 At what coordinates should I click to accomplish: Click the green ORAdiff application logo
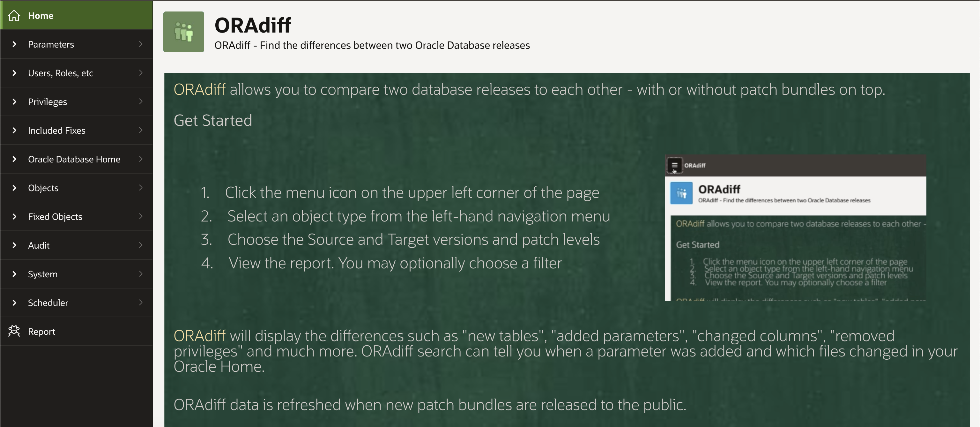[184, 32]
